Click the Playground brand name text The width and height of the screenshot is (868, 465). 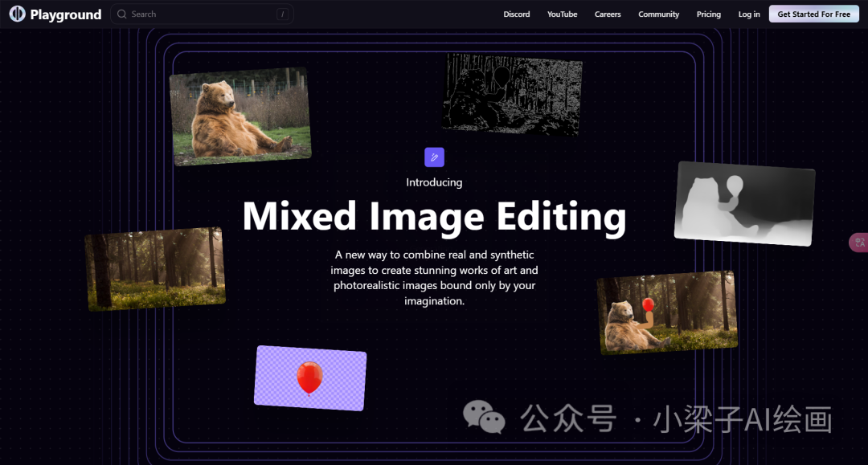(66, 15)
